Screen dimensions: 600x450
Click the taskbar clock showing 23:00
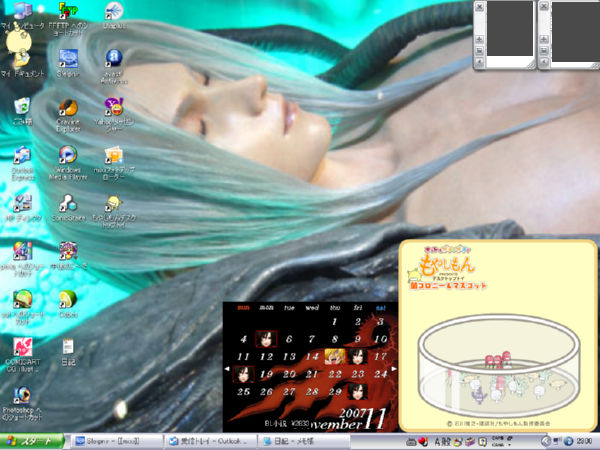point(585,442)
